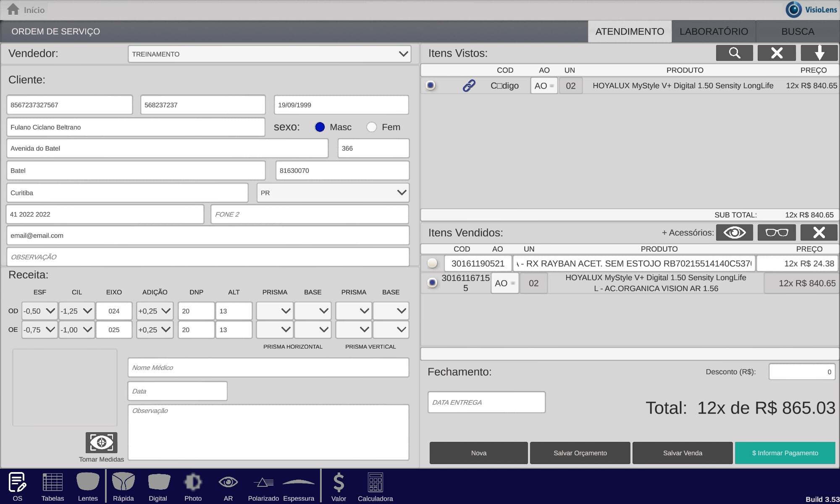Click the 12x R$ 24.38 price cell

797,263
